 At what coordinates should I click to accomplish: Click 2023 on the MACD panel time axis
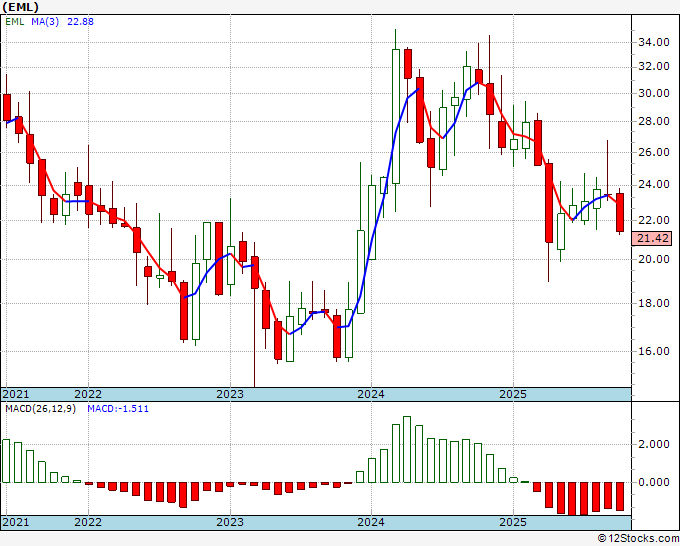pos(230,522)
